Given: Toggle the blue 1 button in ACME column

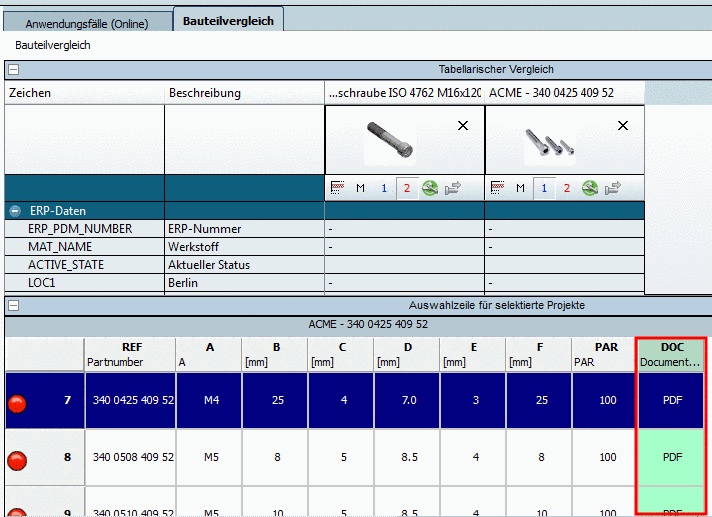Looking at the screenshot, I should point(544,188).
